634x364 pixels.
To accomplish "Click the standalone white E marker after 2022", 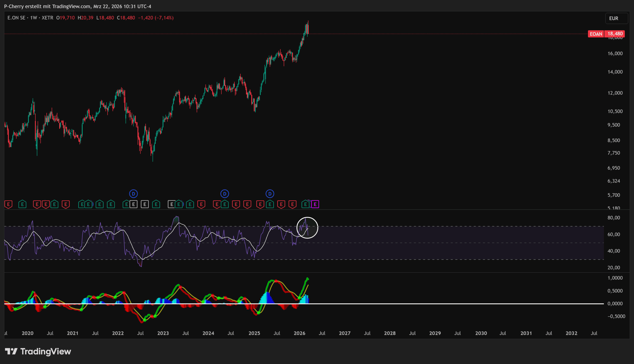I will (x=145, y=204).
